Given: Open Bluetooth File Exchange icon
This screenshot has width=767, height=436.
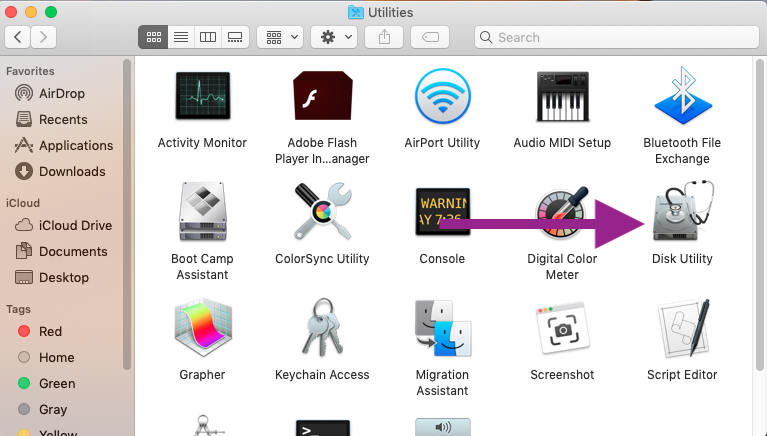Looking at the screenshot, I should tap(683, 95).
